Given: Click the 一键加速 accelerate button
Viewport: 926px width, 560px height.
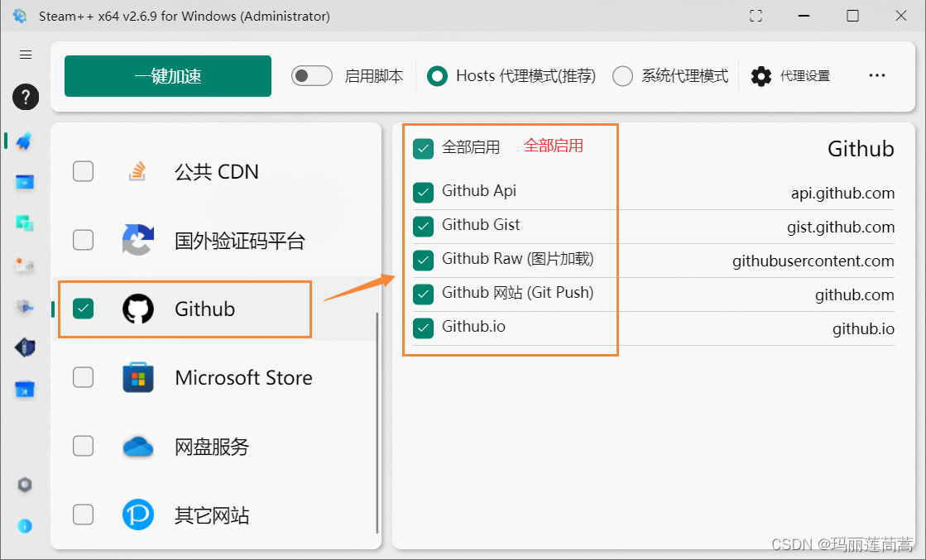Looking at the screenshot, I should [168, 76].
